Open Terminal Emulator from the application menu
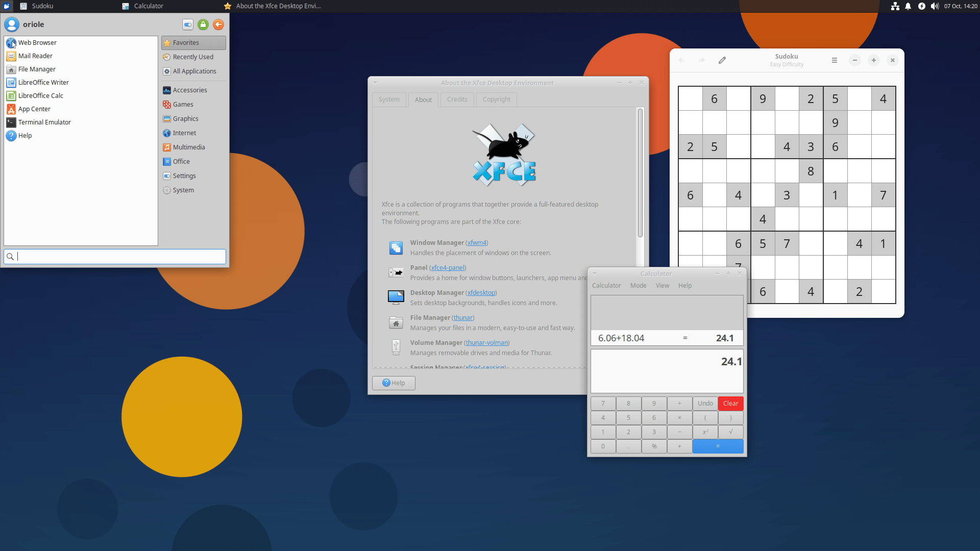Screen dimensions: 980x551 tap(44, 122)
